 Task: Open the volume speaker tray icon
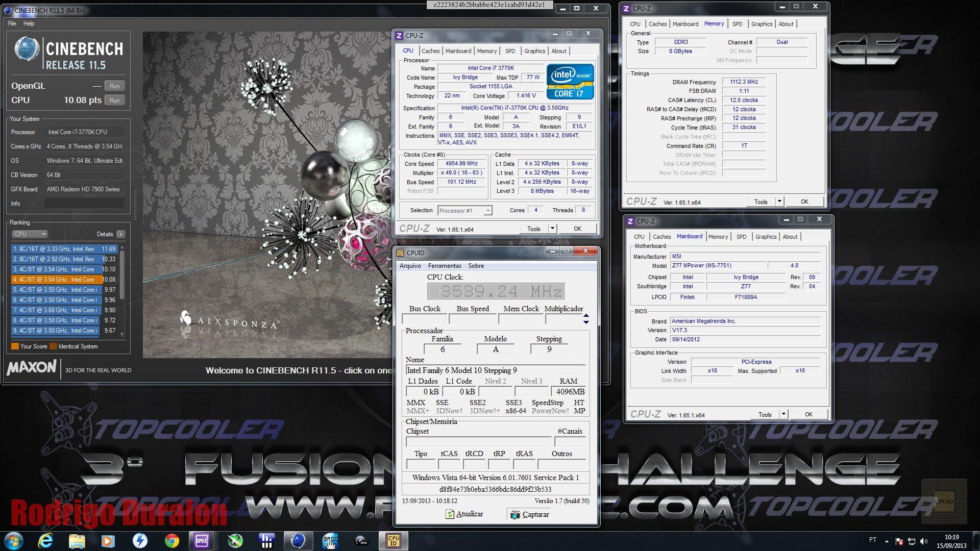[924, 541]
